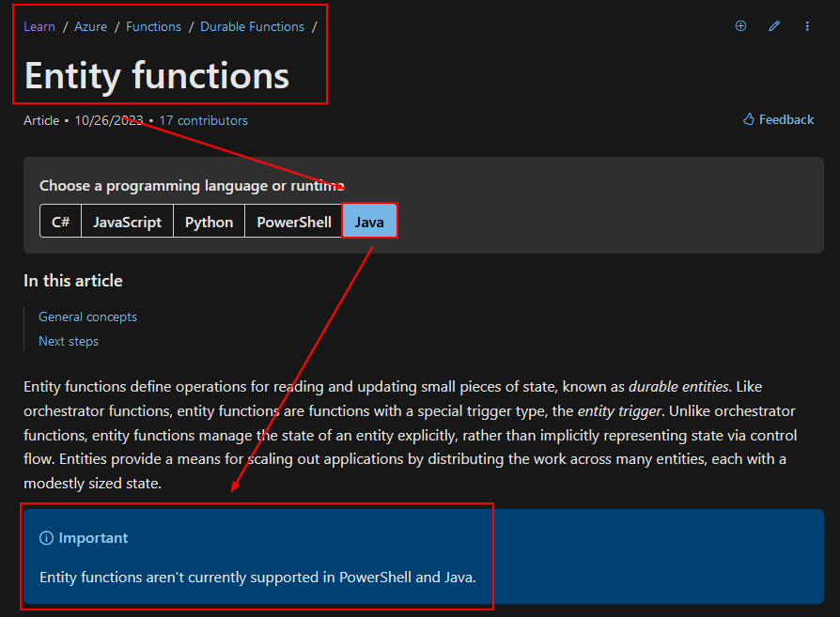Click the italic 'durable entities' term
This screenshot has width=840, height=617.
click(678, 387)
